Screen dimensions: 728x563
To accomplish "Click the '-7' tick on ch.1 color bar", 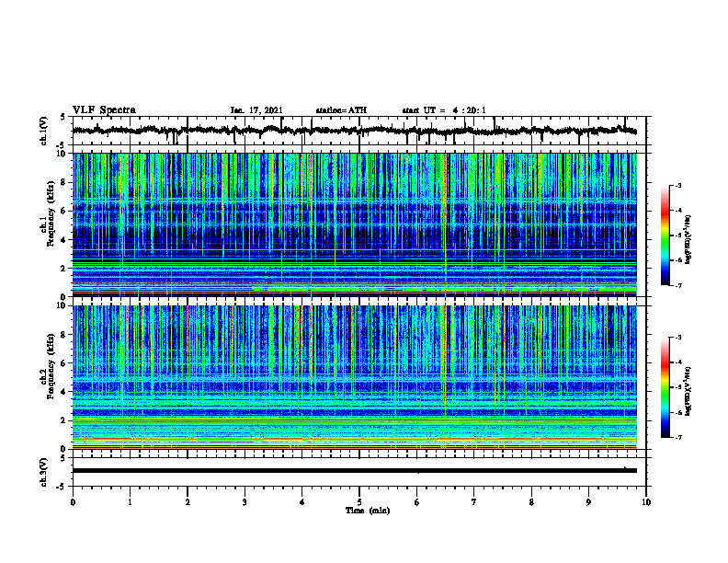I will tap(677, 285).
